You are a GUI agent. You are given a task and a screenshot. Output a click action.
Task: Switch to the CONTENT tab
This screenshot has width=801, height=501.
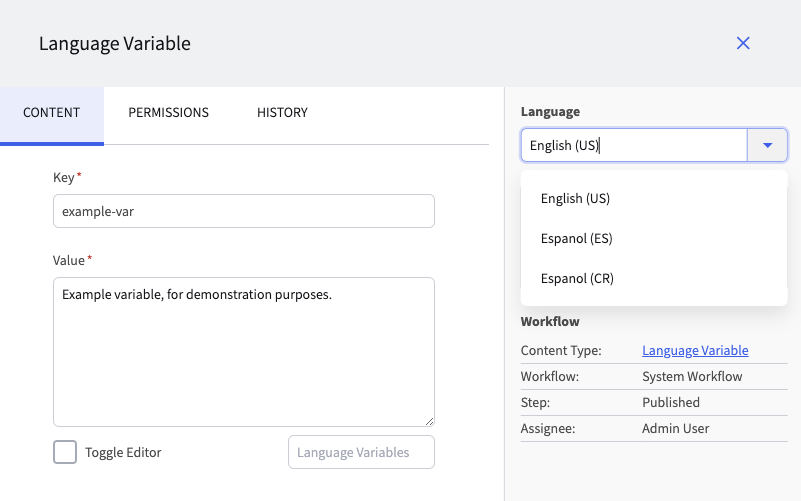(x=51, y=113)
